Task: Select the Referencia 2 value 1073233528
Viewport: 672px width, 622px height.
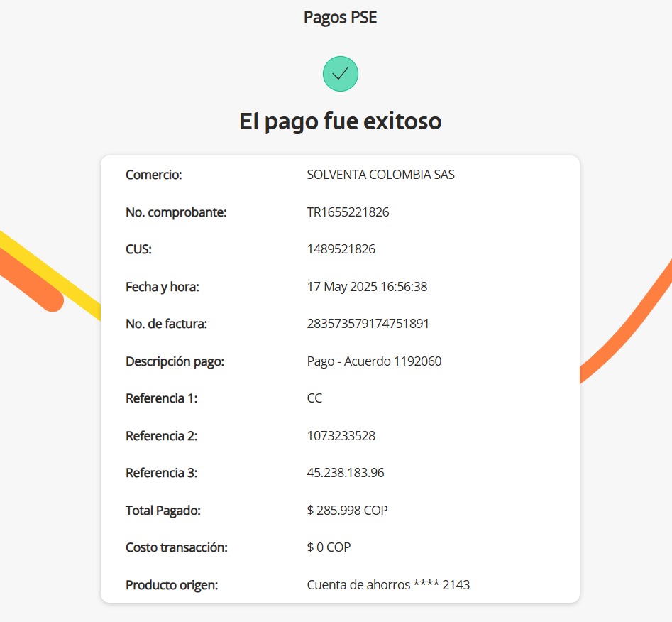Action: (x=341, y=436)
